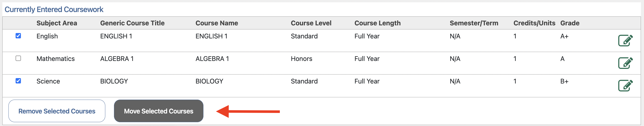The image size is (644, 126).
Task: Check the Mathematics course checkbox
Action: click(x=18, y=58)
